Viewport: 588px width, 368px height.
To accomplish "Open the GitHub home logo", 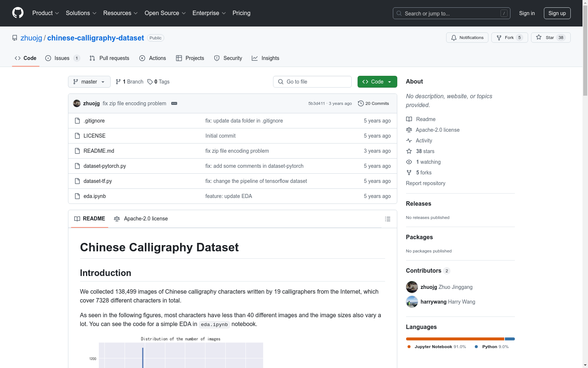I will click(x=18, y=13).
